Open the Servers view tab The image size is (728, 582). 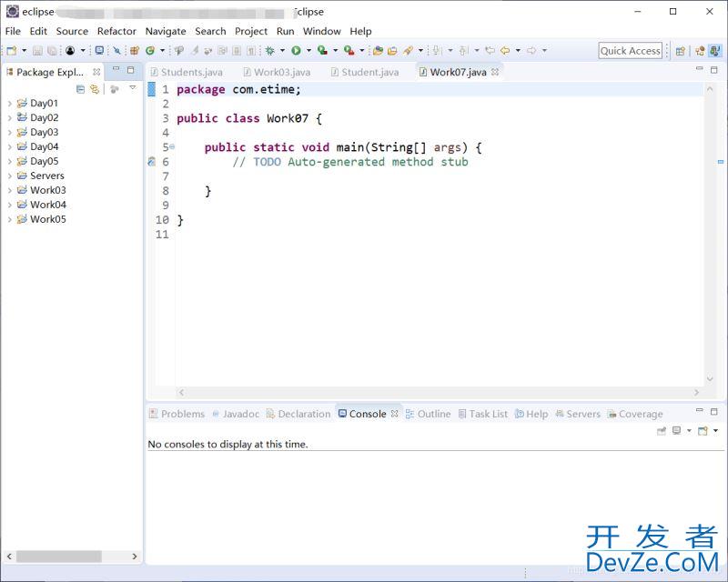pyautogui.click(x=578, y=414)
